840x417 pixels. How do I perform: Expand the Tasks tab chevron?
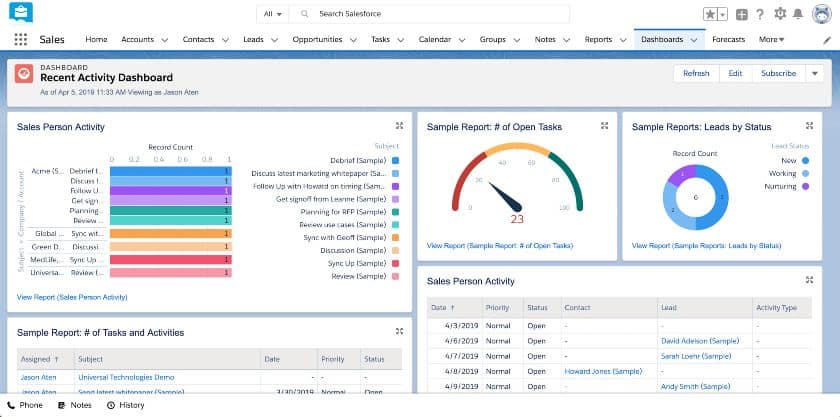point(401,40)
